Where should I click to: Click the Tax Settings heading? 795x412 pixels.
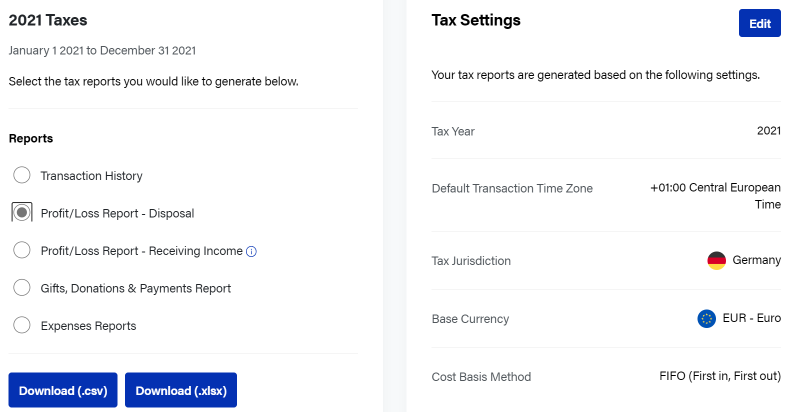point(476,20)
